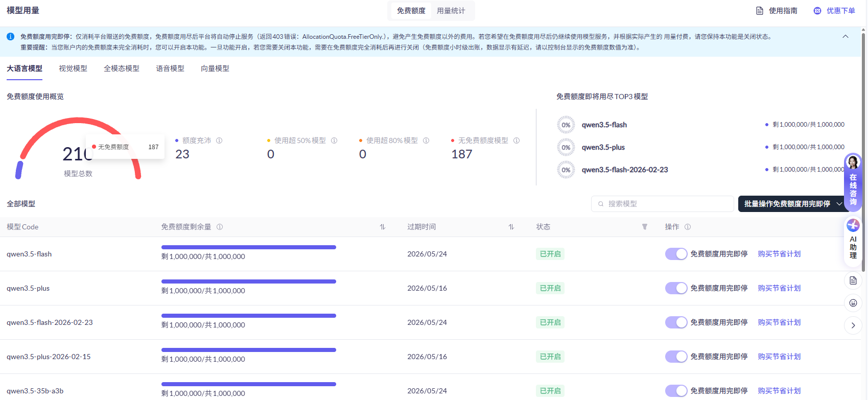Screen dimensions: 868x400
Task: Click the document icon on right sidebar
Action: pos(853,280)
